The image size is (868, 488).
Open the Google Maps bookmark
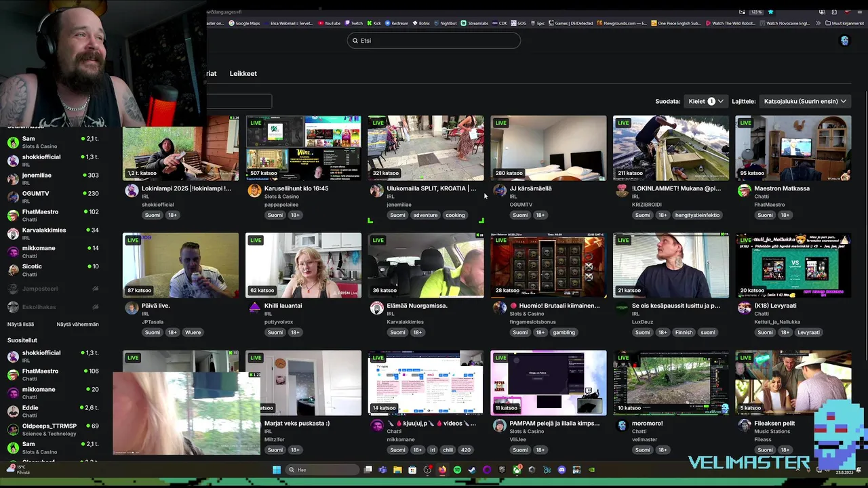pyautogui.click(x=244, y=23)
